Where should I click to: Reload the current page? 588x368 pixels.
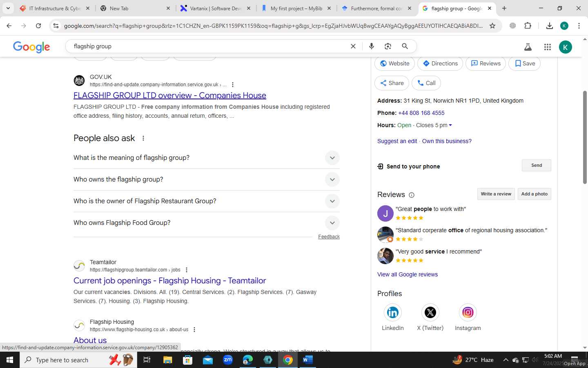coord(38,26)
